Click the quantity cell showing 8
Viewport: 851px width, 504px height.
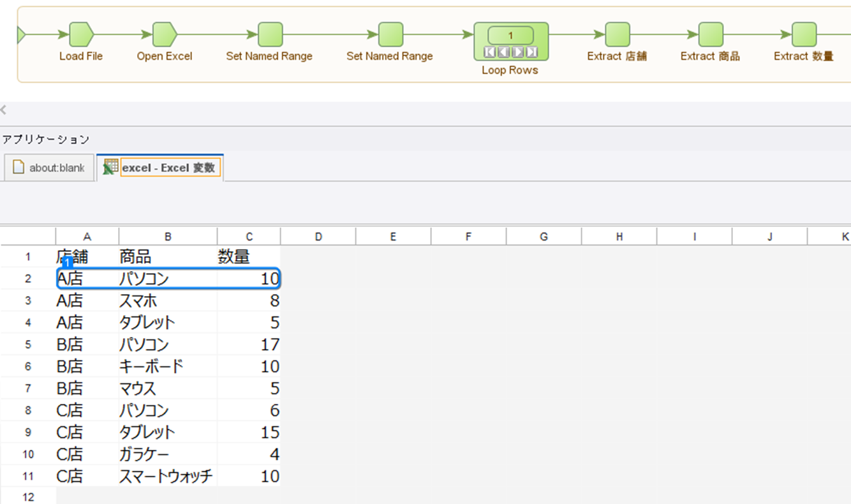[249, 300]
